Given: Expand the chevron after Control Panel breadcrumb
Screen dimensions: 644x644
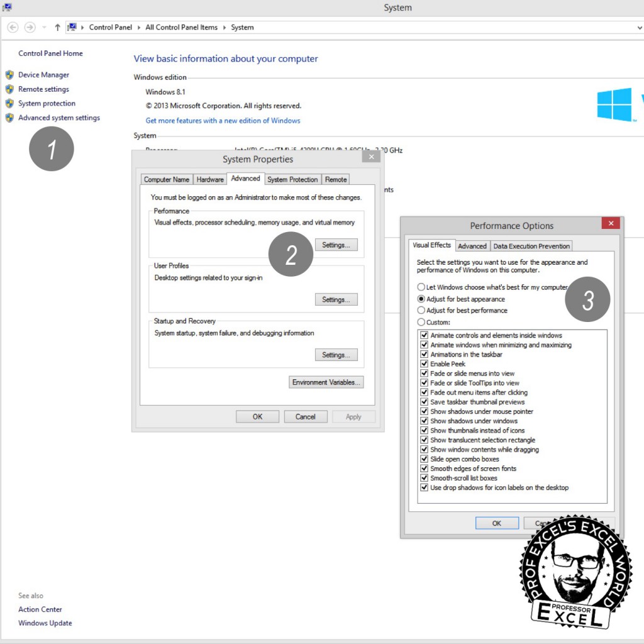Looking at the screenshot, I should (139, 28).
